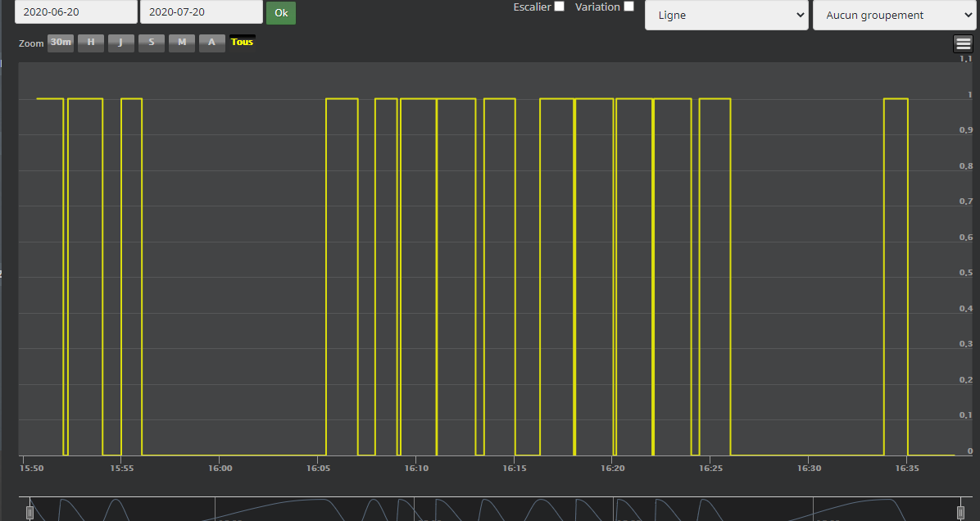Choose the S (week) zoom range
The height and width of the screenshot is (521, 980).
pos(151,43)
